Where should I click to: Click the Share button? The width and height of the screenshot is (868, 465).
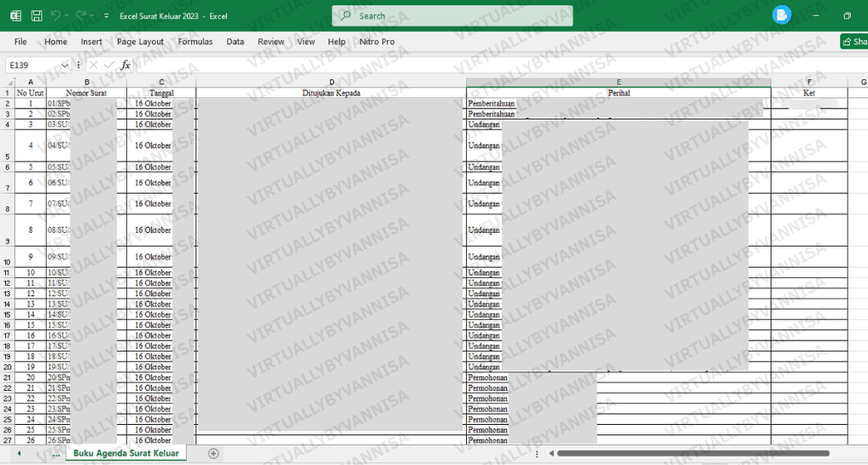click(853, 42)
